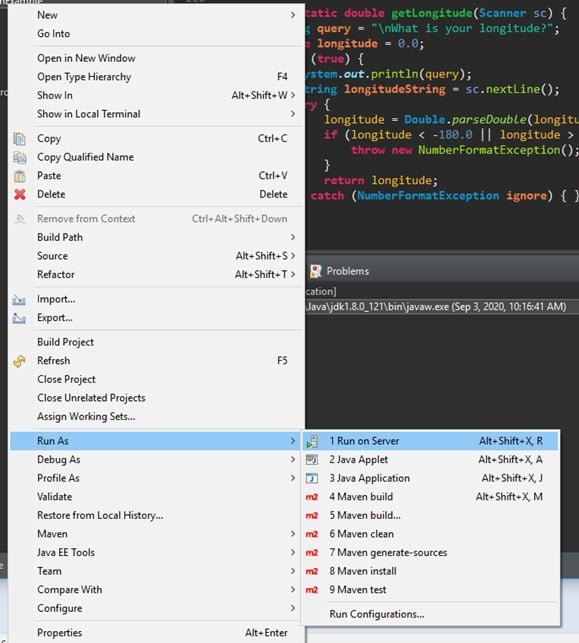Click the Copy icon in context menu
Viewport: 579px width, 643px height.
[x=19, y=139]
